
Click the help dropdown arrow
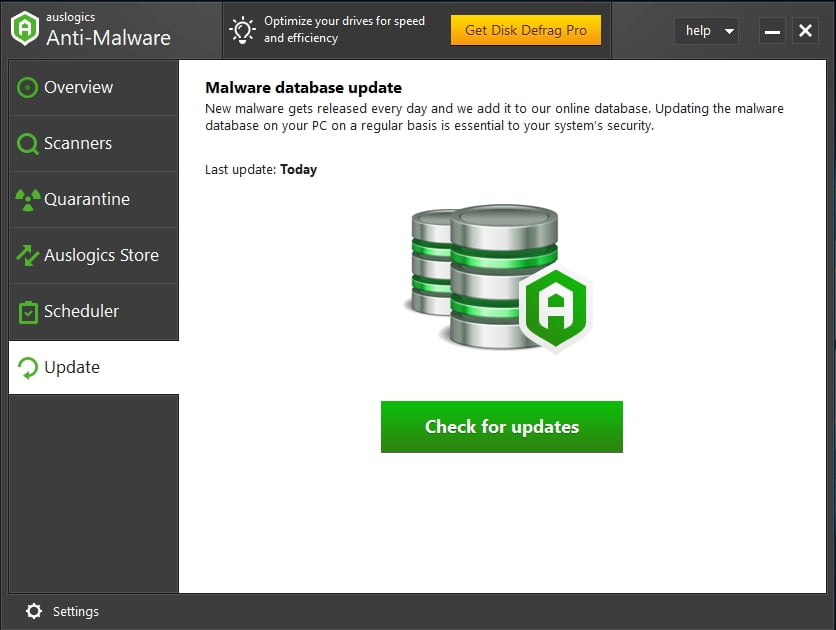click(x=729, y=31)
